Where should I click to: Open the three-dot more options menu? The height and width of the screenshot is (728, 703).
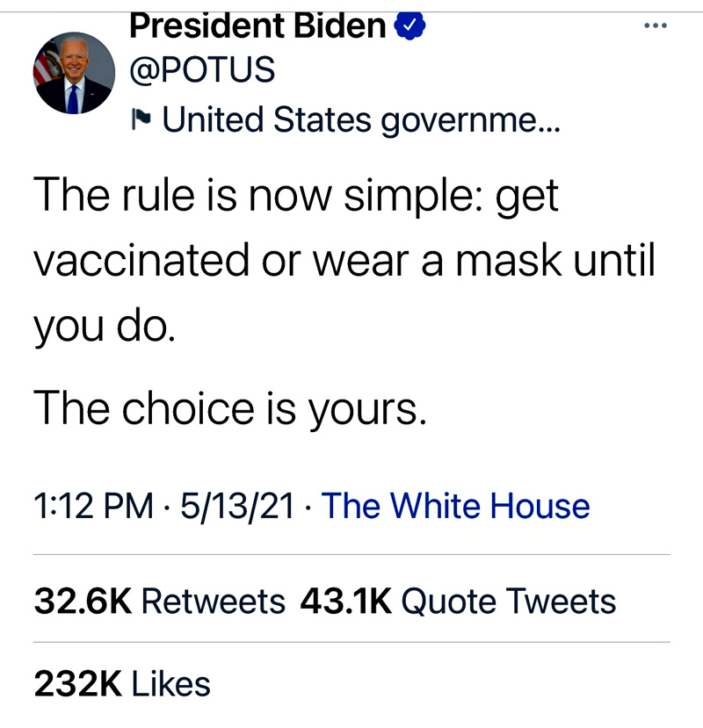point(655,25)
